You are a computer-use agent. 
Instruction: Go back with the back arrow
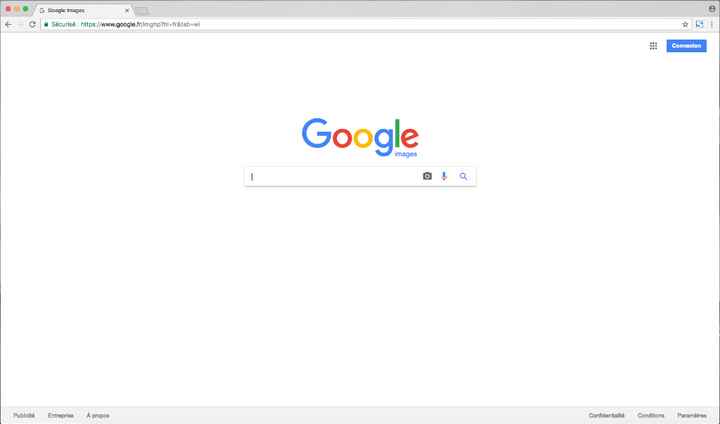(8, 24)
